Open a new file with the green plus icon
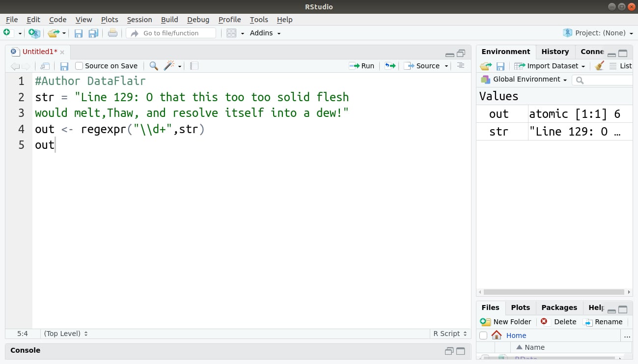 pos(8,33)
